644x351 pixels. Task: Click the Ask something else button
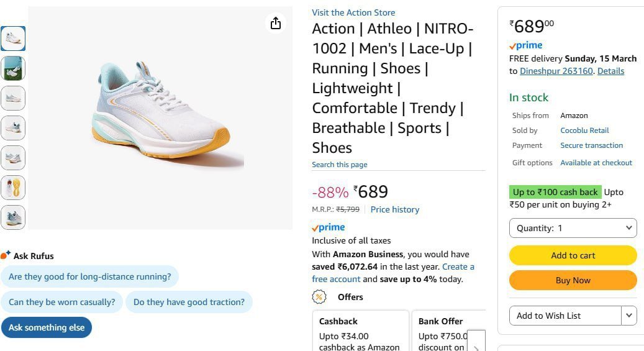(47, 327)
